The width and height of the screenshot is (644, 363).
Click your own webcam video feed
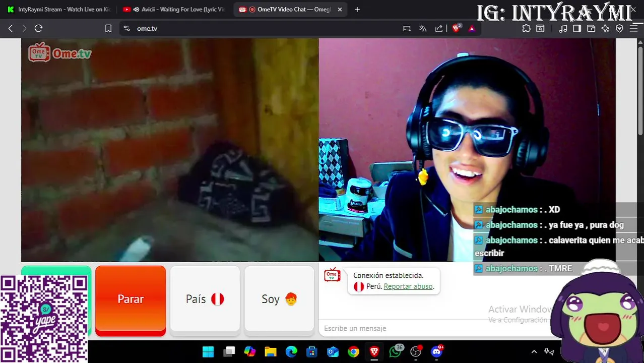[467, 150]
